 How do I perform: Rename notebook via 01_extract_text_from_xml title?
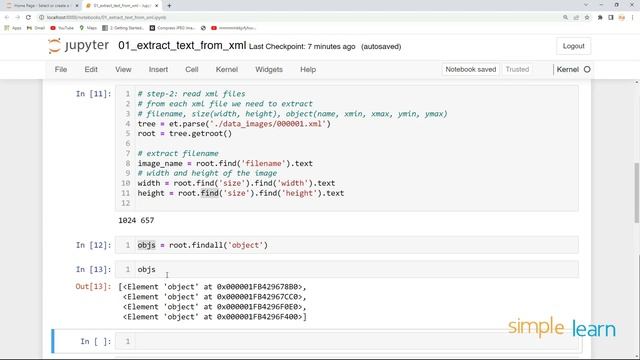coord(182,45)
